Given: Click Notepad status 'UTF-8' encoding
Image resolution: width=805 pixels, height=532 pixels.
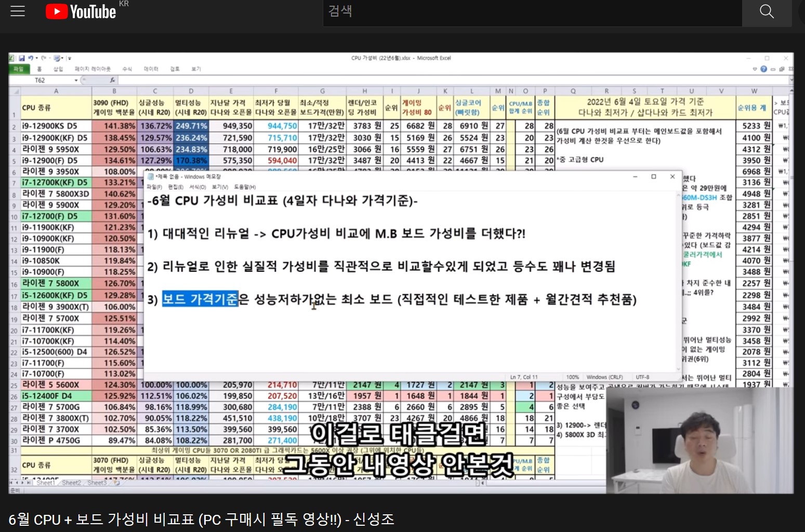Looking at the screenshot, I should 642,377.
